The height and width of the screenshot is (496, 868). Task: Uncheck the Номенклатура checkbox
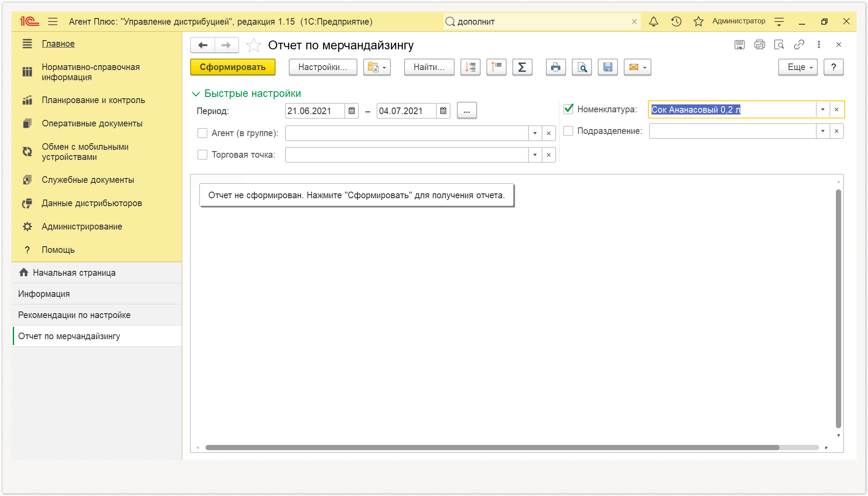tap(568, 109)
